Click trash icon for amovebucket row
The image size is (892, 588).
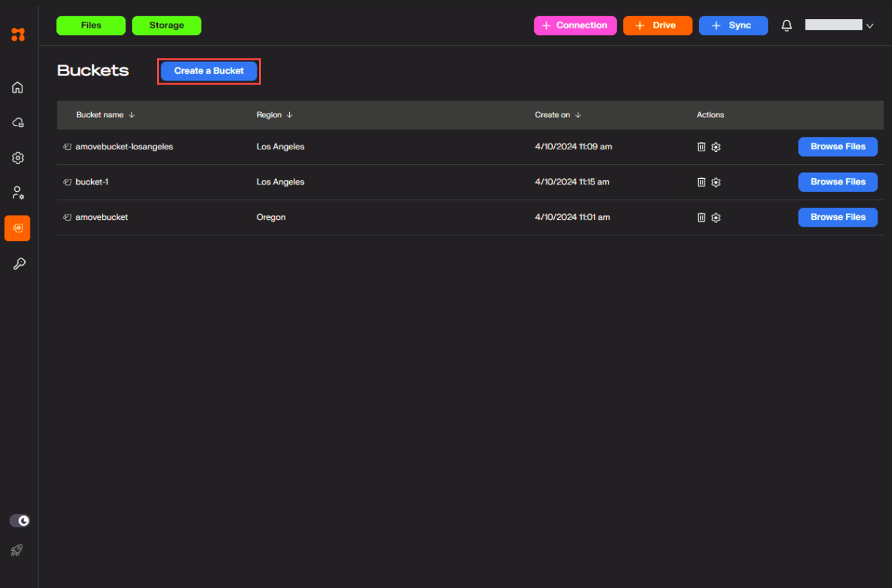(x=701, y=217)
